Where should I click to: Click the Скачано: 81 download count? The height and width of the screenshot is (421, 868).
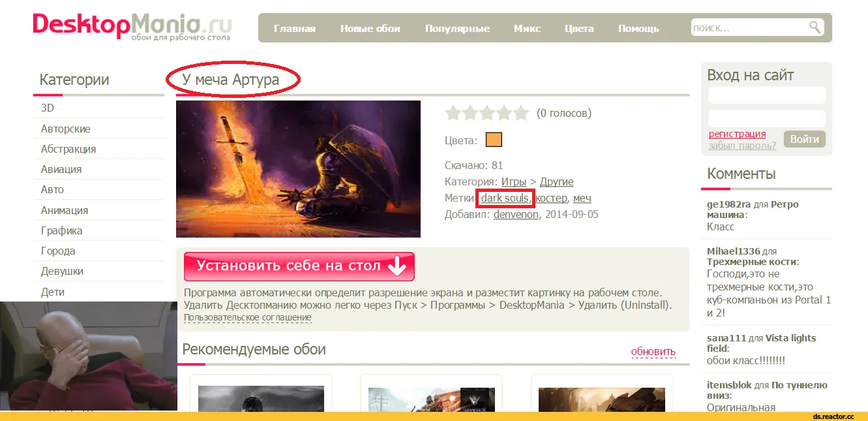[473, 165]
